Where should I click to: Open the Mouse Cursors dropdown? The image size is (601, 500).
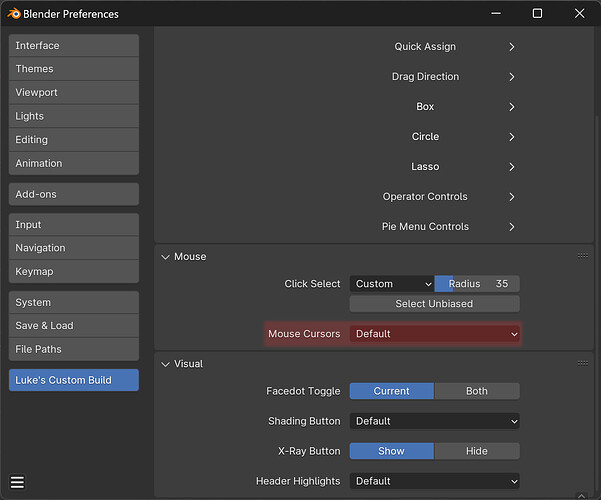click(435, 334)
